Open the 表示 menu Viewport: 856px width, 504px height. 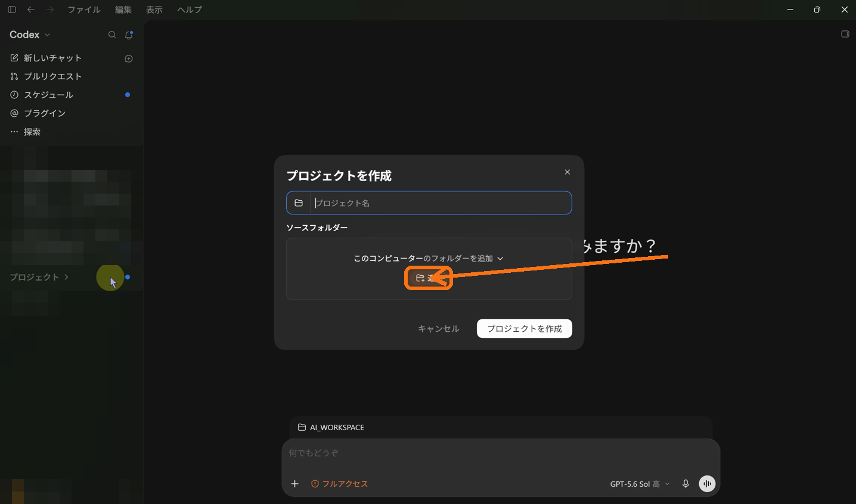154,10
